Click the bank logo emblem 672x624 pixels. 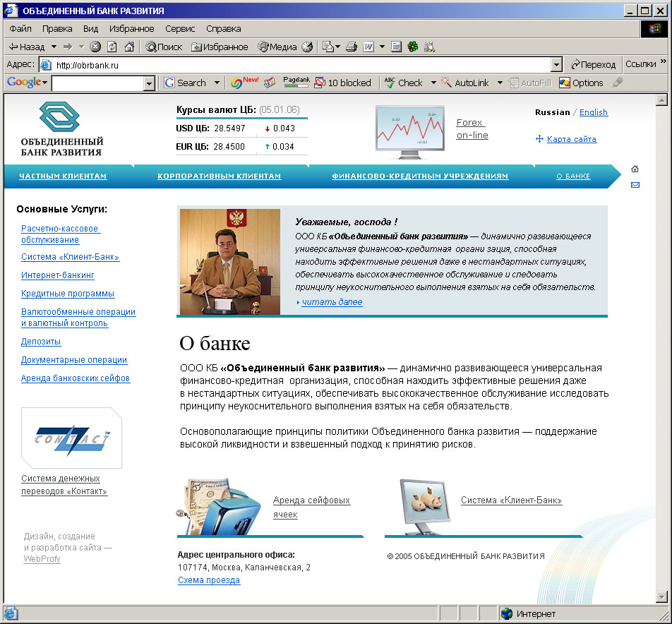coord(59,116)
